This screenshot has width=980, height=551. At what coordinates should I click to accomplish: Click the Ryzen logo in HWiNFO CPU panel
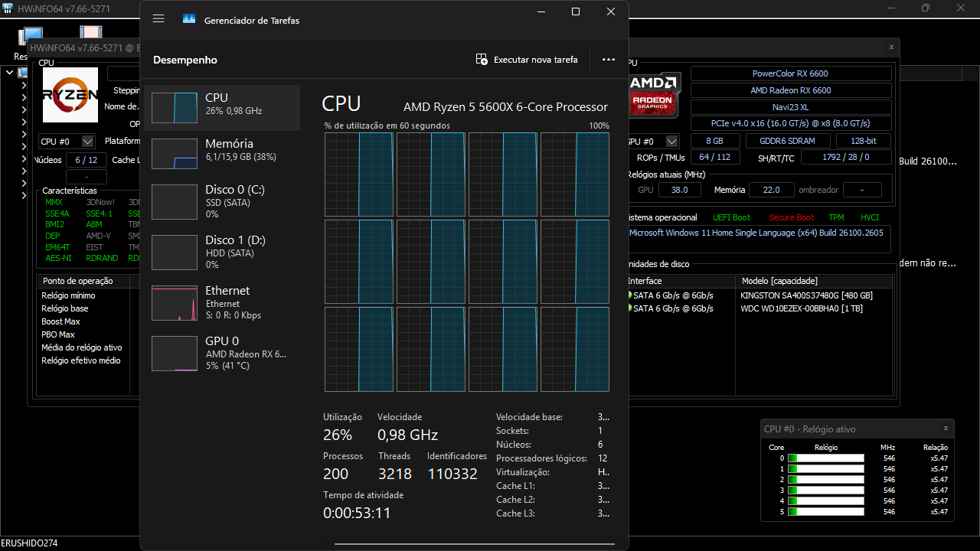(x=70, y=94)
